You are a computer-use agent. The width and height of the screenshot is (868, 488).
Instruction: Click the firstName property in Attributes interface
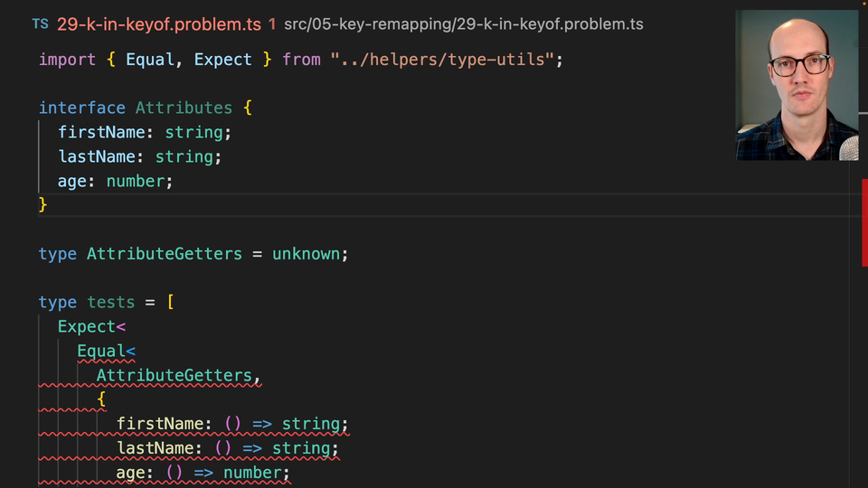[96, 132]
